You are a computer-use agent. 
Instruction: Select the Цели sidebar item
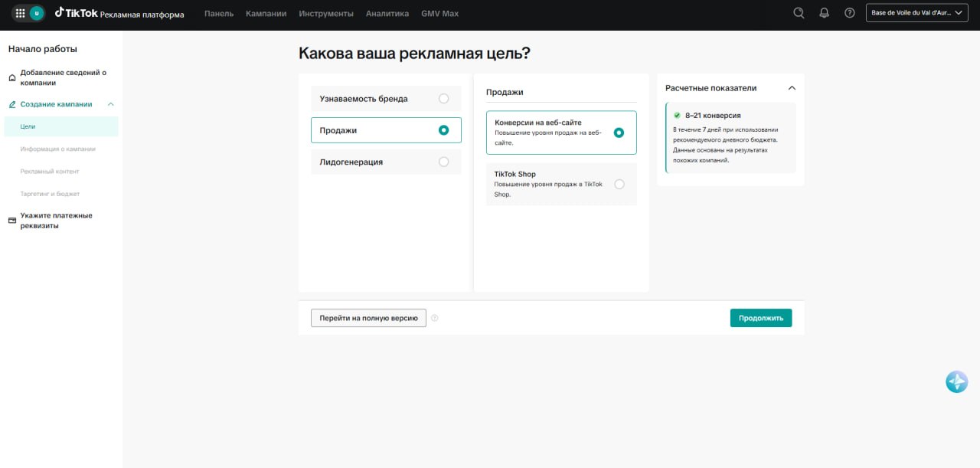pos(61,126)
